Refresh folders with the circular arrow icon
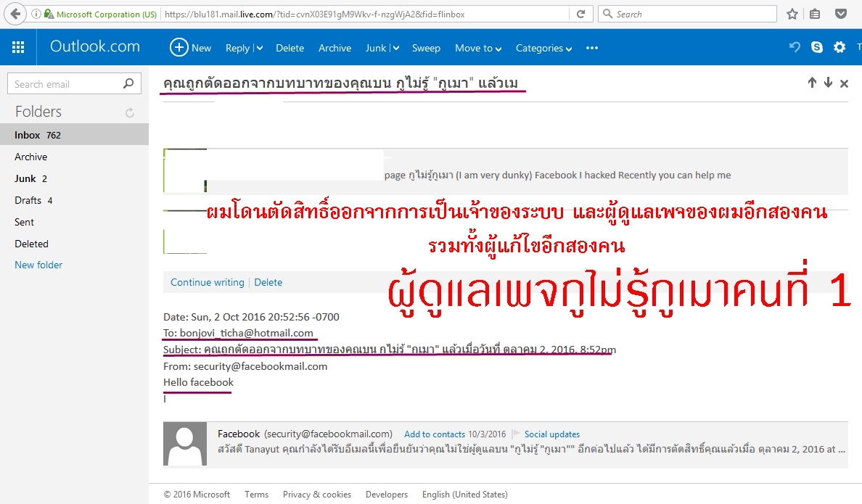The height and width of the screenshot is (504, 862). click(130, 112)
